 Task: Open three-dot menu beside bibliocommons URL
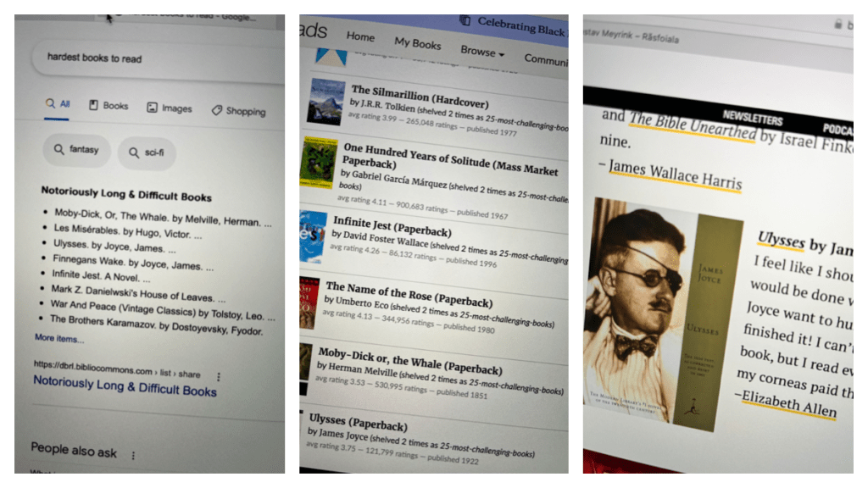click(x=218, y=376)
